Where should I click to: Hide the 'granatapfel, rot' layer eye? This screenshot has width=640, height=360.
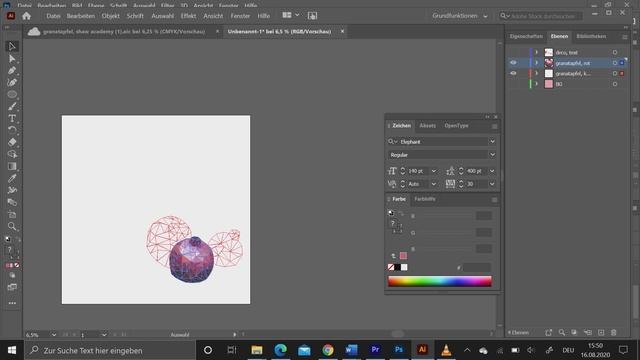pyautogui.click(x=513, y=63)
